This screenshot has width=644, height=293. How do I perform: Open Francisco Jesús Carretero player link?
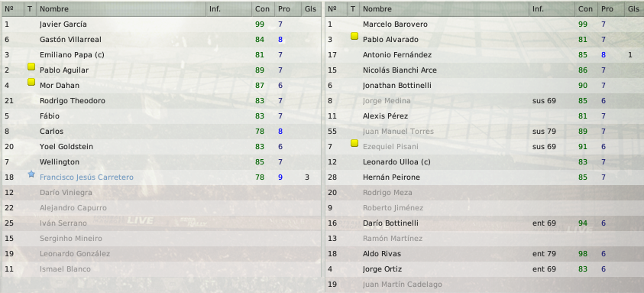click(x=86, y=177)
